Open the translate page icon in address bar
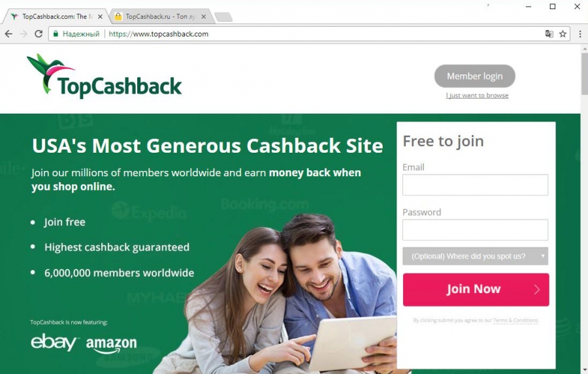The width and height of the screenshot is (588, 374). (549, 34)
